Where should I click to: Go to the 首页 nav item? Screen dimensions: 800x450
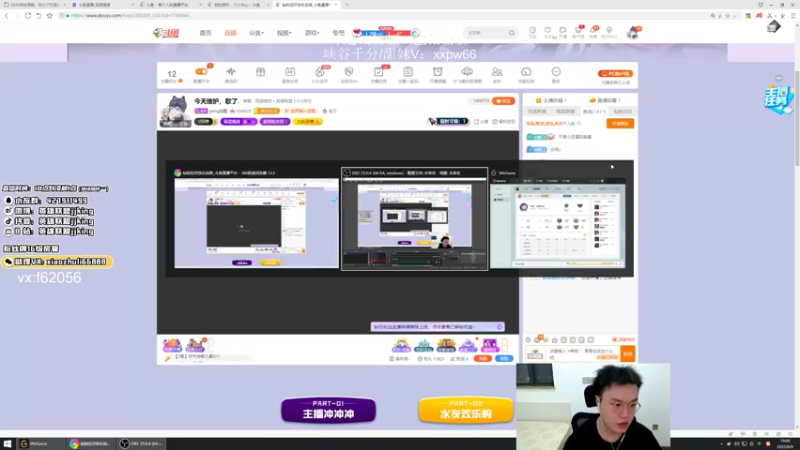click(x=205, y=33)
